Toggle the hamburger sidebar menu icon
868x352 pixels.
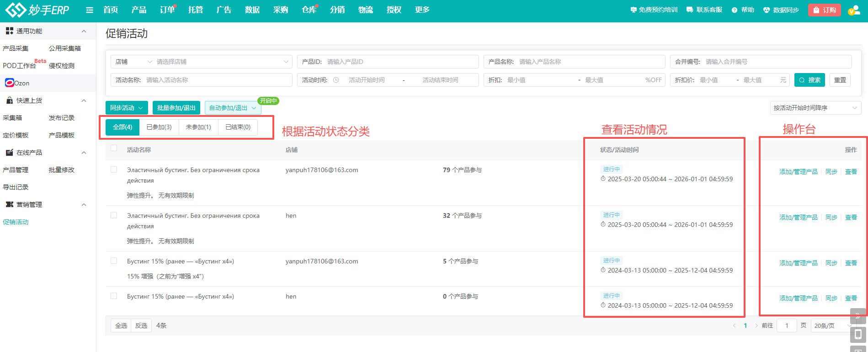point(90,10)
